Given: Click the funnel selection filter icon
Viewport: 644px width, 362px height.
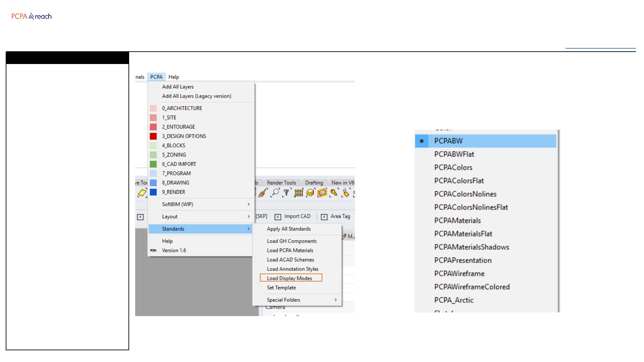Looking at the screenshot, I should [x=286, y=192].
